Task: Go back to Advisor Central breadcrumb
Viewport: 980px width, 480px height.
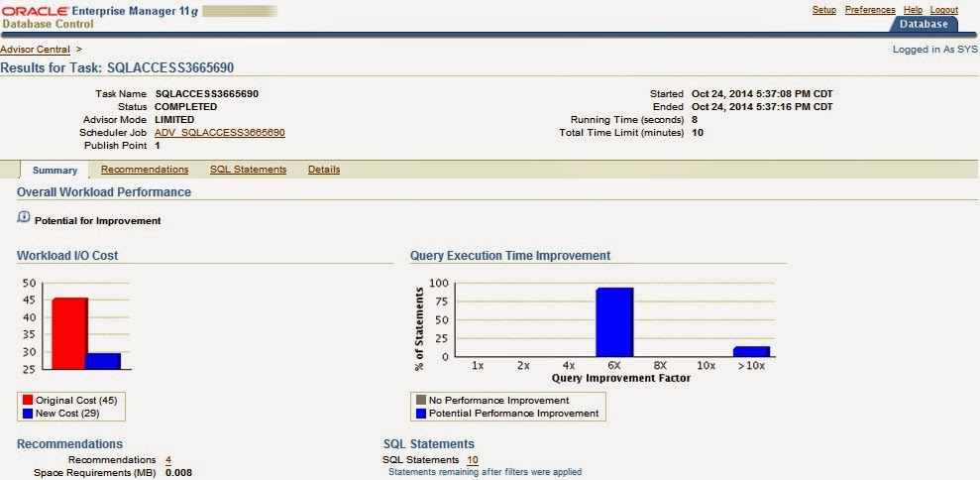Action: click(35, 49)
